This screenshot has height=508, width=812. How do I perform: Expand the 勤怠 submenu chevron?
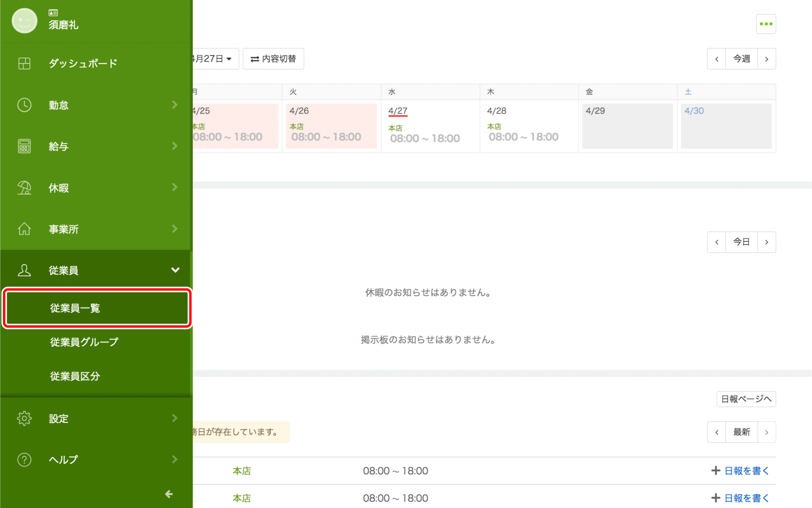pos(175,105)
